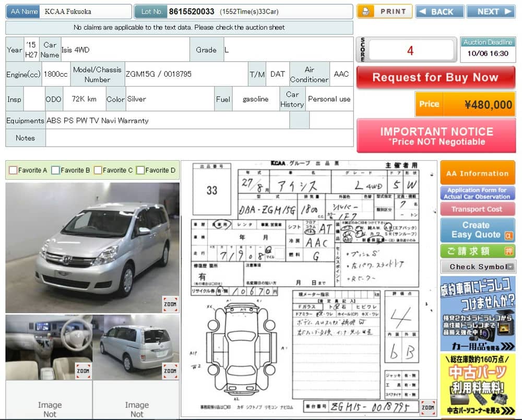This screenshot has width=522, height=420.
Task: Click the printer icon on Print button
Action: pos(365,11)
